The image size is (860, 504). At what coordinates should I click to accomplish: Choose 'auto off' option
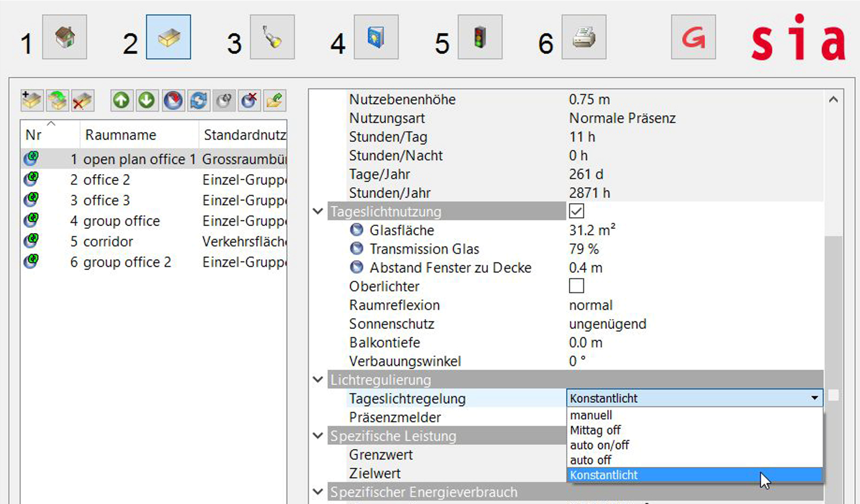point(695,460)
